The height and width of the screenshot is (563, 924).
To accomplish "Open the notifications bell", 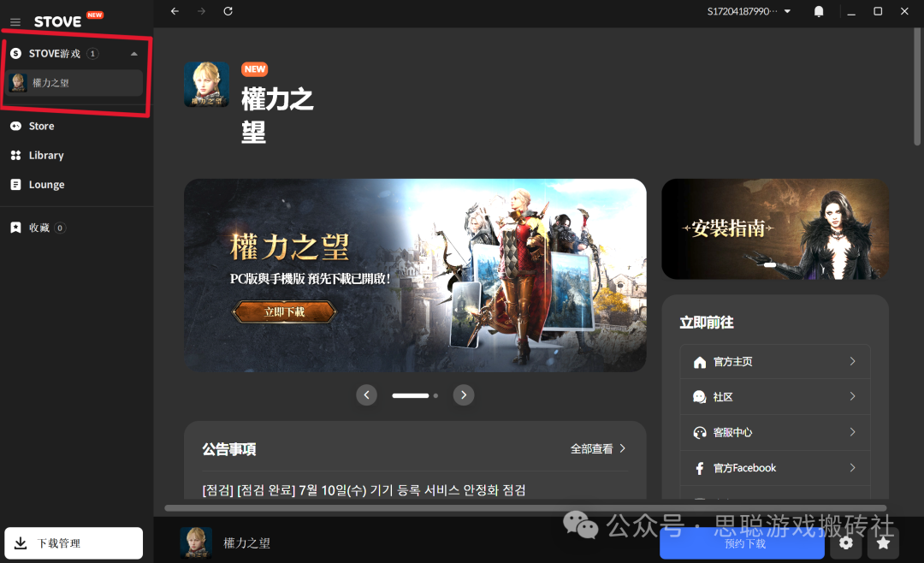I will tap(819, 11).
